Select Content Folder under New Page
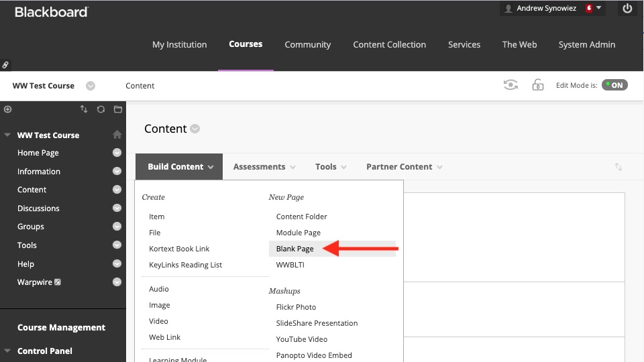The height and width of the screenshot is (362, 644). (x=301, y=217)
